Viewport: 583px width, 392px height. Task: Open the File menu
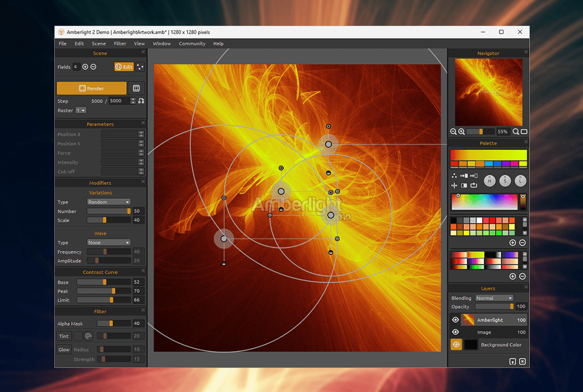62,44
